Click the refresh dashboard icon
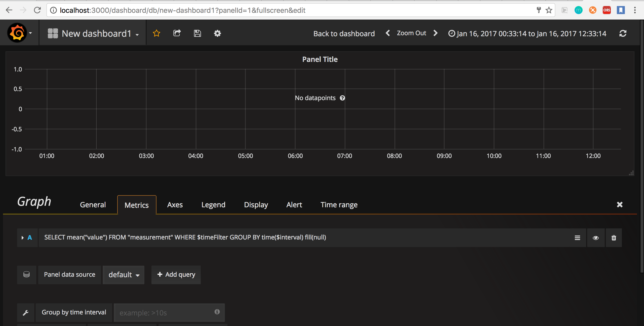The image size is (644, 326). tap(623, 33)
